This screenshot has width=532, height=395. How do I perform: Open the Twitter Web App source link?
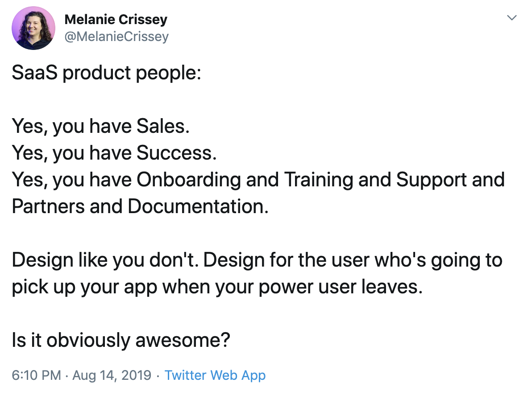tap(215, 376)
